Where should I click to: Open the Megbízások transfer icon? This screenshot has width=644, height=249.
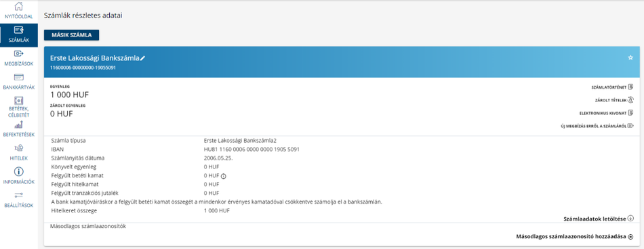(18, 53)
